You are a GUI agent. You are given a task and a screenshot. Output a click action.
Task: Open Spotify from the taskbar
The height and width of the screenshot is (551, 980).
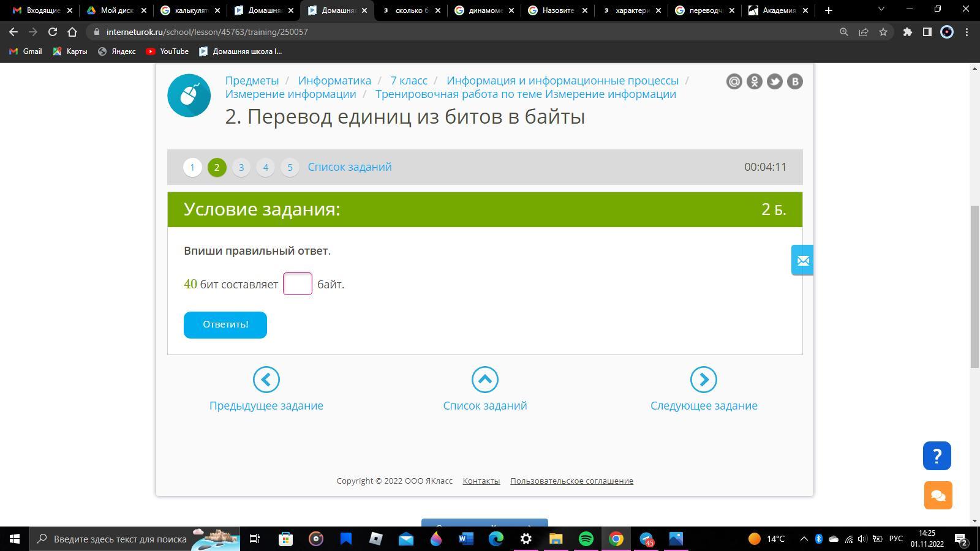[x=586, y=539]
